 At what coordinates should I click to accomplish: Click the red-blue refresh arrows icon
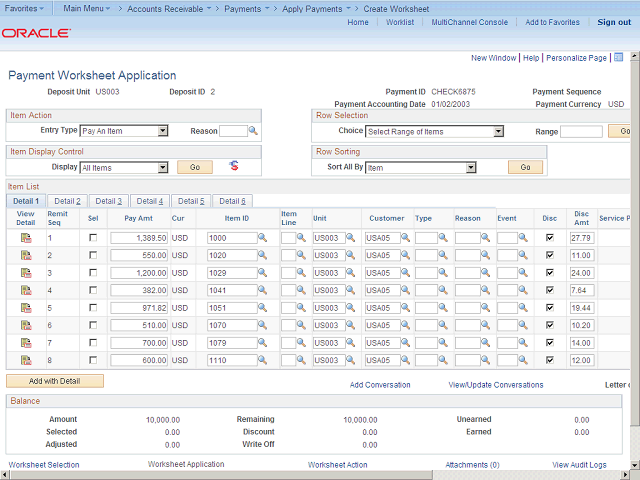click(234, 166)
